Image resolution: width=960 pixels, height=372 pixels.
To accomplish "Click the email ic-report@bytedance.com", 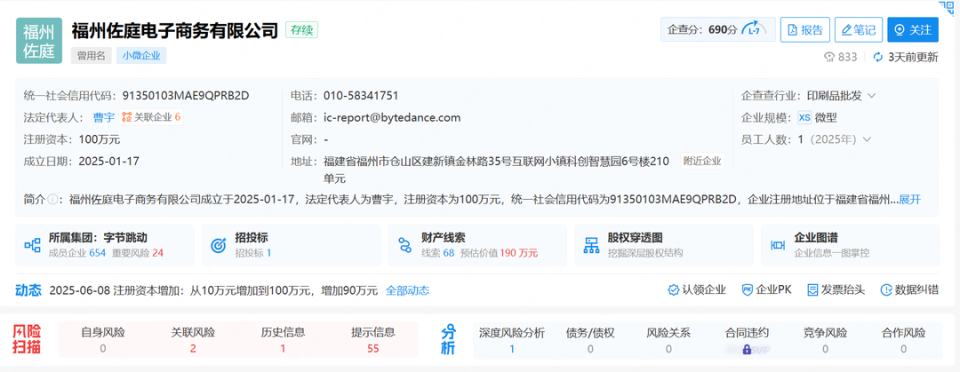I will (x=392, y=117).
